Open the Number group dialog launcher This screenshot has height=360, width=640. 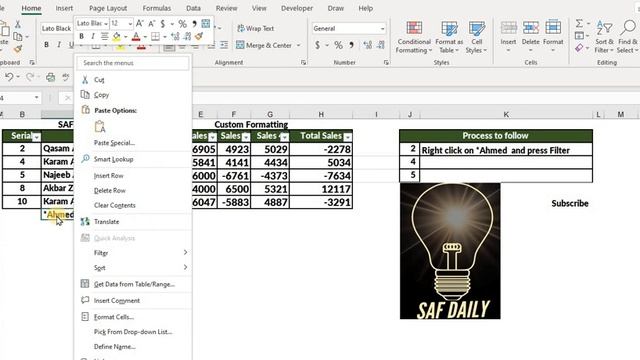386,62
